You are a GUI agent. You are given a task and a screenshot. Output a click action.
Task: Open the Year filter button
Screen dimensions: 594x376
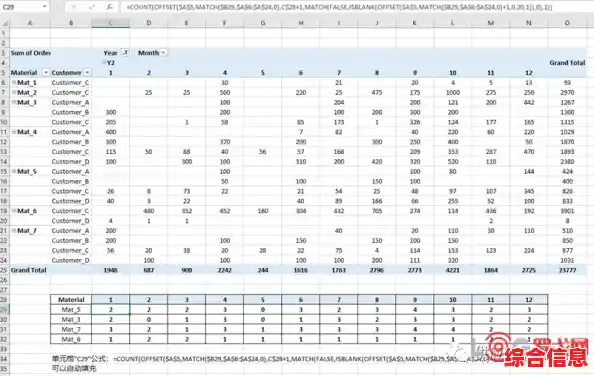coord(125,53)
